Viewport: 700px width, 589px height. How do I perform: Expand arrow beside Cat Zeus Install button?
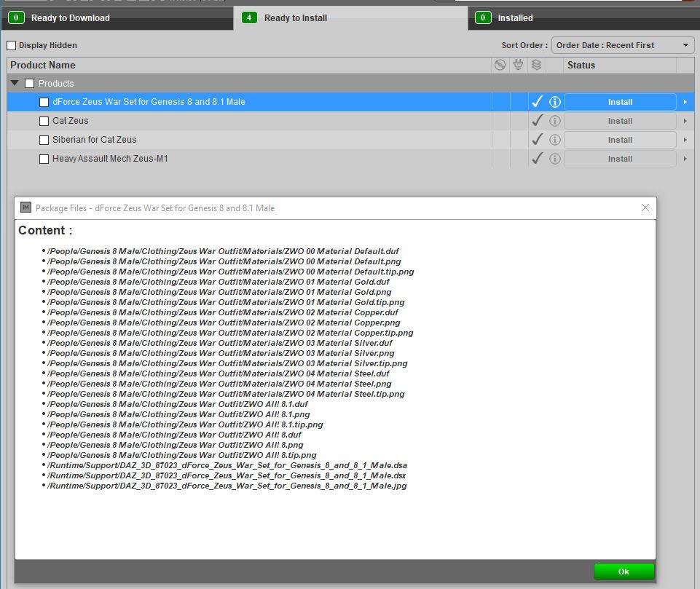click(x=685, y=121)
